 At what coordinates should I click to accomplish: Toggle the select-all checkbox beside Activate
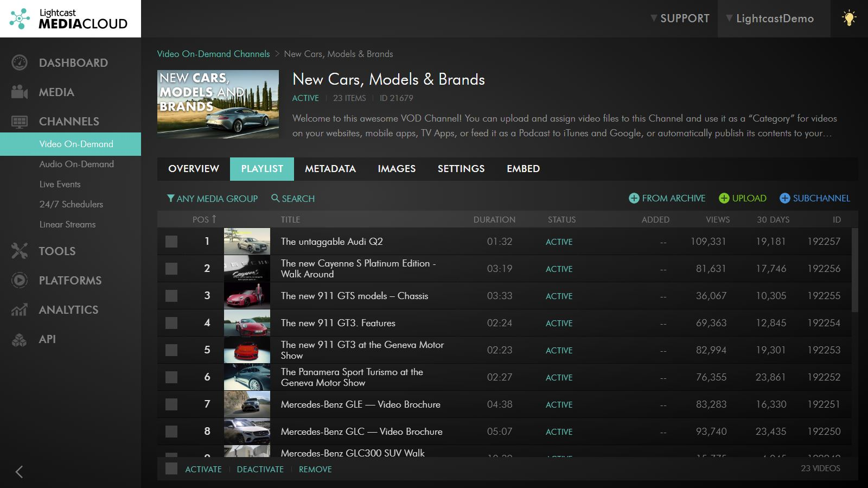pos(171,469)
